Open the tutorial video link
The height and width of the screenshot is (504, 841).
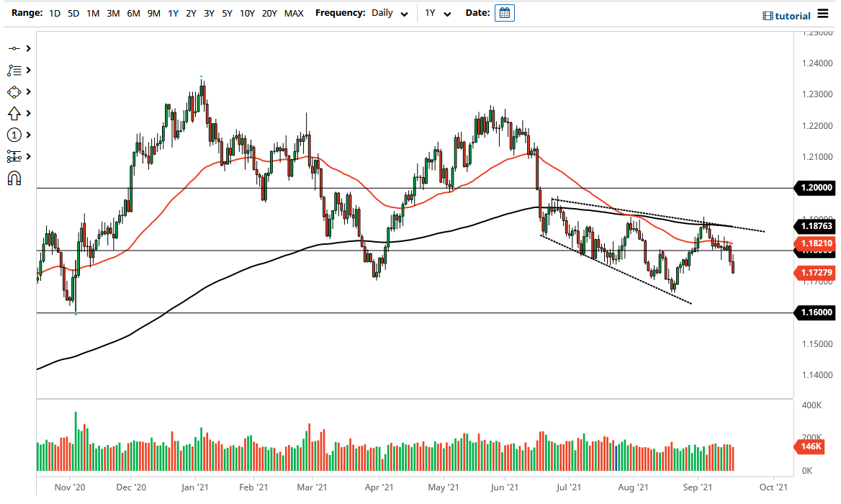(786, 16)
